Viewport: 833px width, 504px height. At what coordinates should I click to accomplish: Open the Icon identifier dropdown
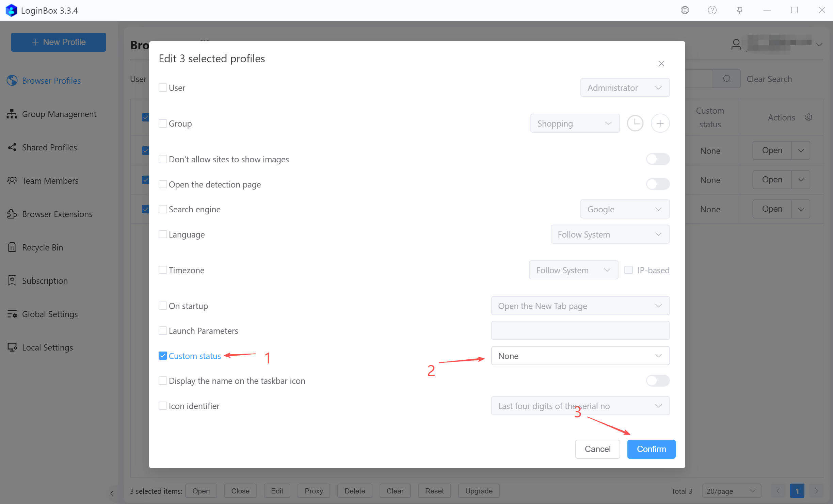click(x=580, y=406)
